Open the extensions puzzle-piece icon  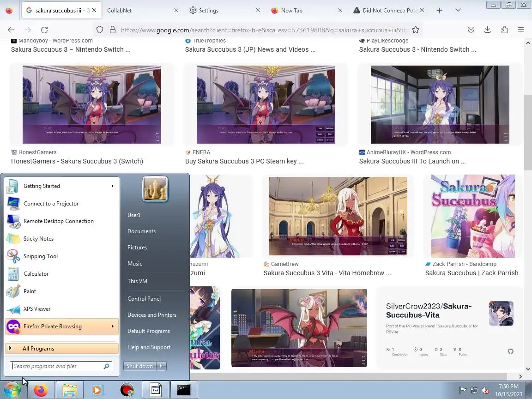[x=504, y=30]
